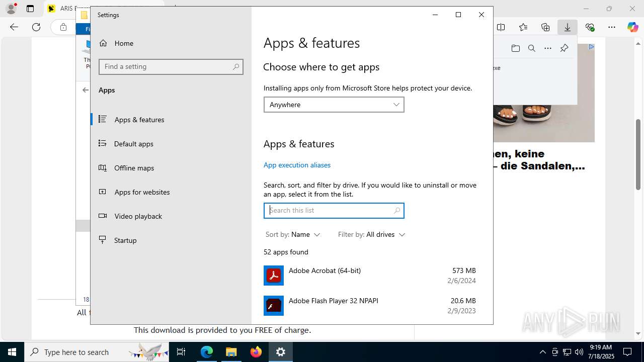The height and width of the screenshot is (362, 644).
Task: Open Edge split screen button
Action: 501,27
